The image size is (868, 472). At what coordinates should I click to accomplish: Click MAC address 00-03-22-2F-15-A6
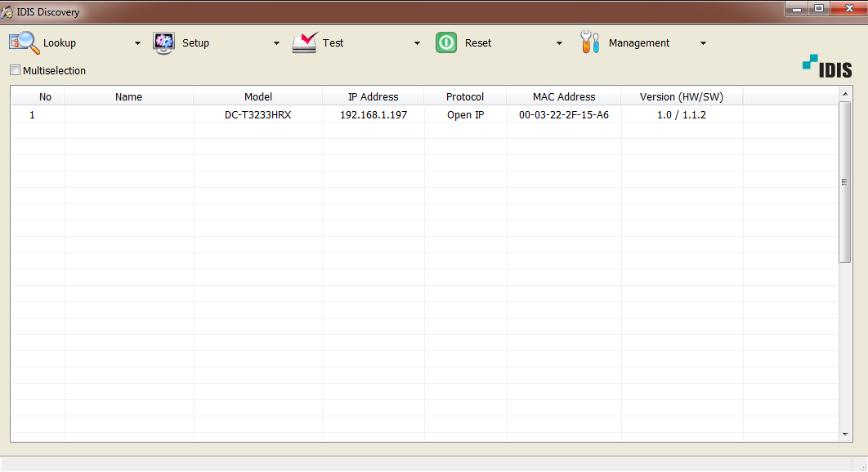(563, 114)
